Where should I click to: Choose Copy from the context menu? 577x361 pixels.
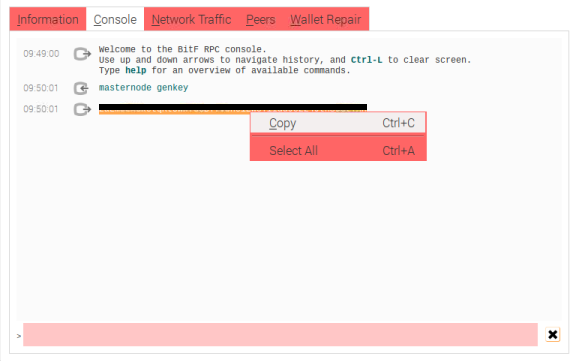(338, 123)
